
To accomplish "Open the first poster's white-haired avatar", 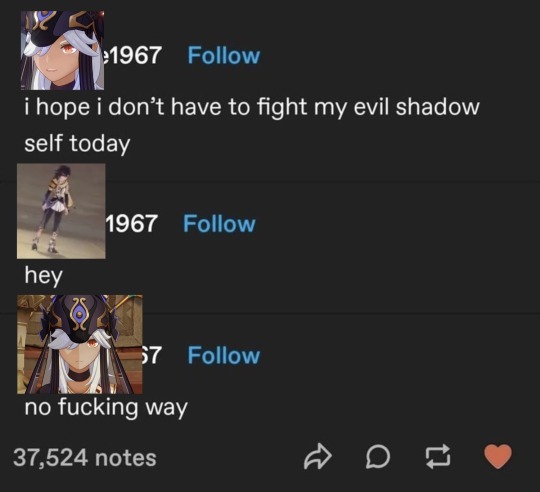I will (62, 50).
